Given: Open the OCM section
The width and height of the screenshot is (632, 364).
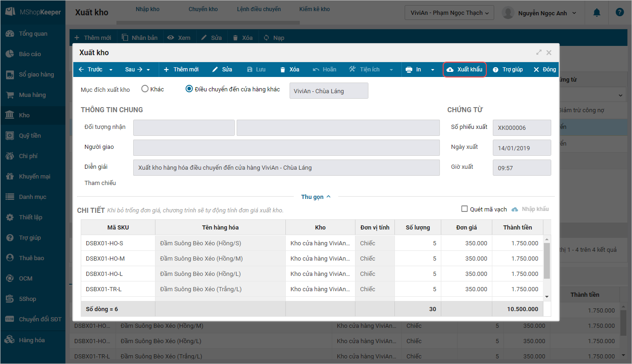Looking at the screenshot, I should (32, 279).
